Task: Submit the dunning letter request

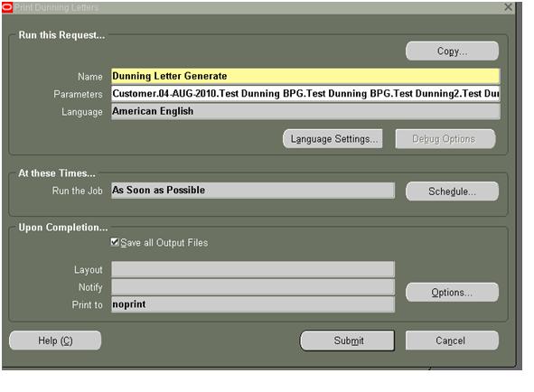Action: [x=347, y=341]
